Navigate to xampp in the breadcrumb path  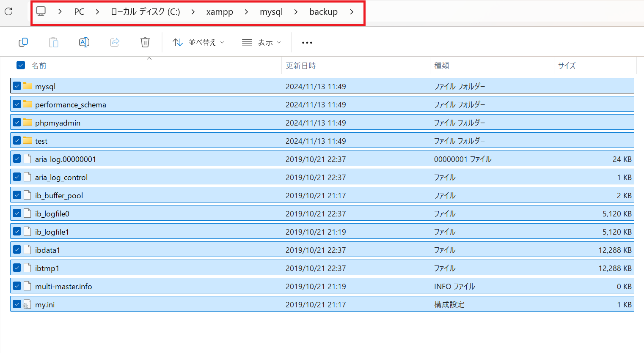click(220, 12)
